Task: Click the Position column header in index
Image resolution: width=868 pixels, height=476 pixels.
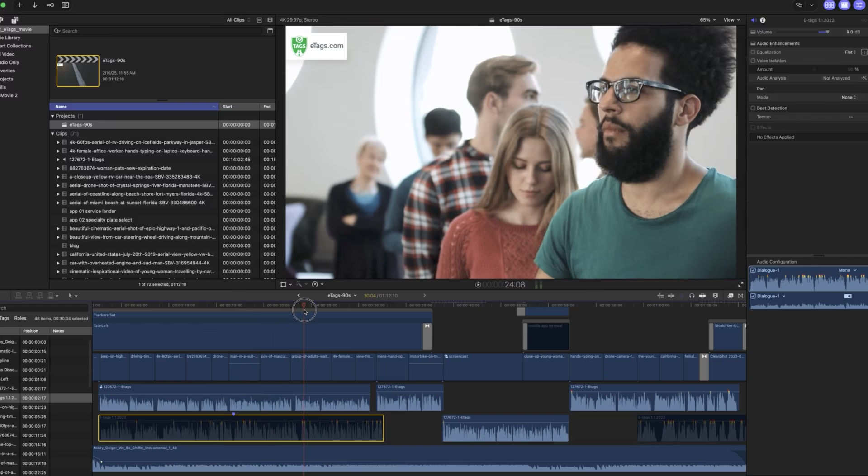Action: point(31,331)
